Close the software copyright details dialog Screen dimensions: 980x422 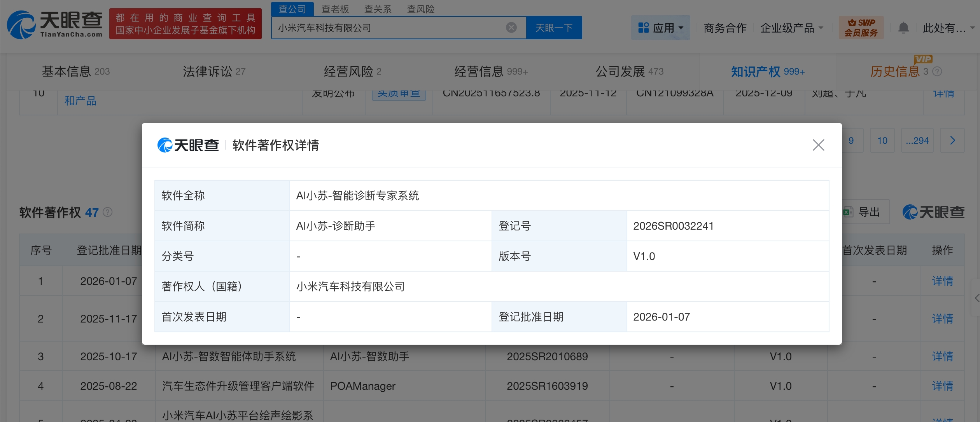tap(818, 145)
